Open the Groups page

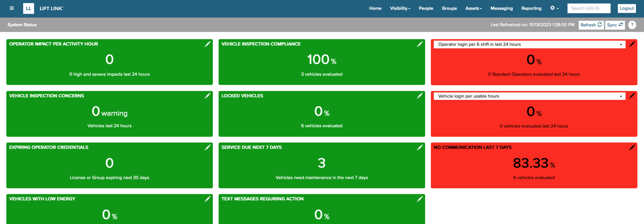(x=449, y=8)
